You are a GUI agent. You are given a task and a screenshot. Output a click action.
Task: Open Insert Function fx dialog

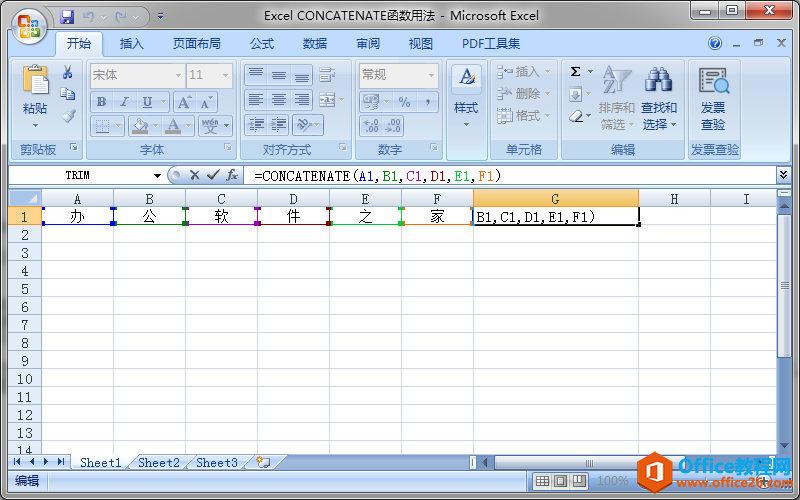click(232, 176)
